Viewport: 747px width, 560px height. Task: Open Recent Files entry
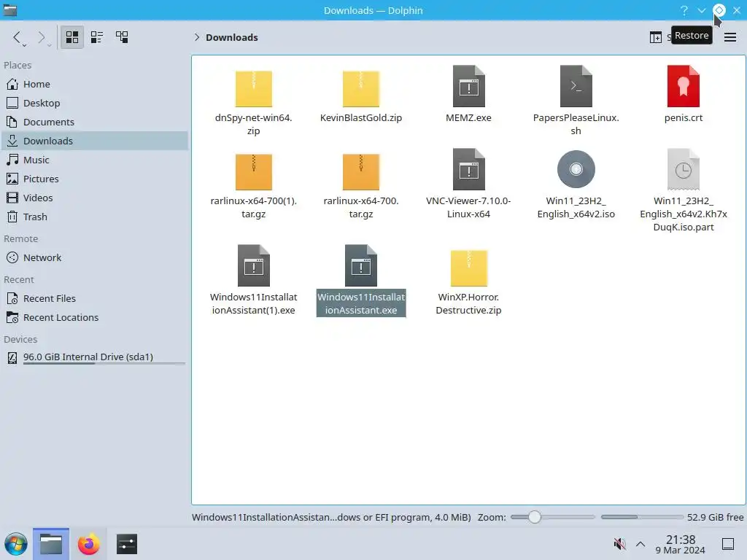[95, 298]
